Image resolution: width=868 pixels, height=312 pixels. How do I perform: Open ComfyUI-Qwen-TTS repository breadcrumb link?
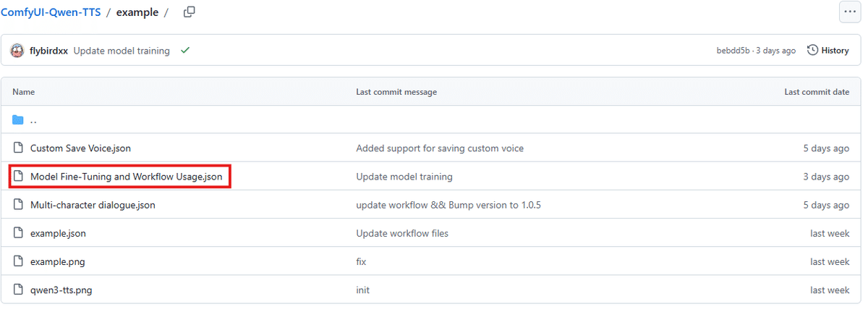pyautogui.click(x=51, y=12)
